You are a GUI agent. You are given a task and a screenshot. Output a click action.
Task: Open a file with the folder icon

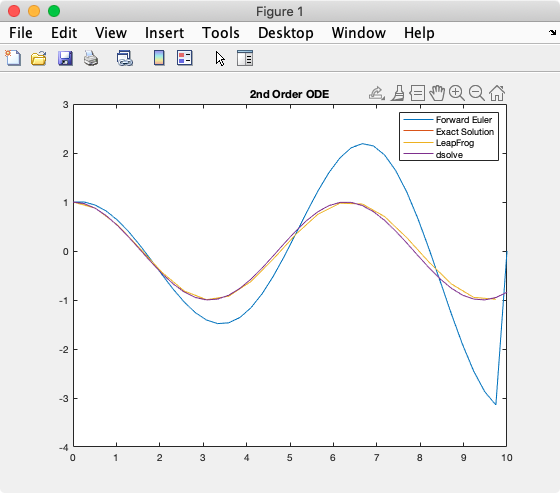click(39, 58)
